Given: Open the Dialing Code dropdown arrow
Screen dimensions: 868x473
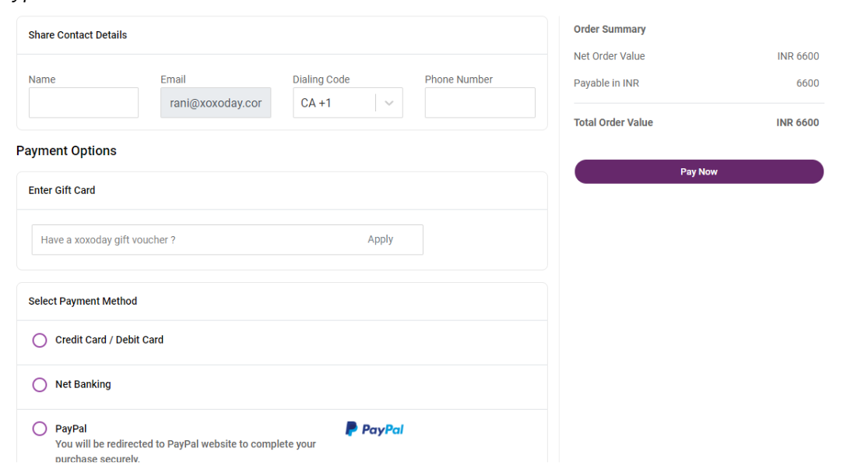Looking at the screenshot, I should click(x=389, y=103).
